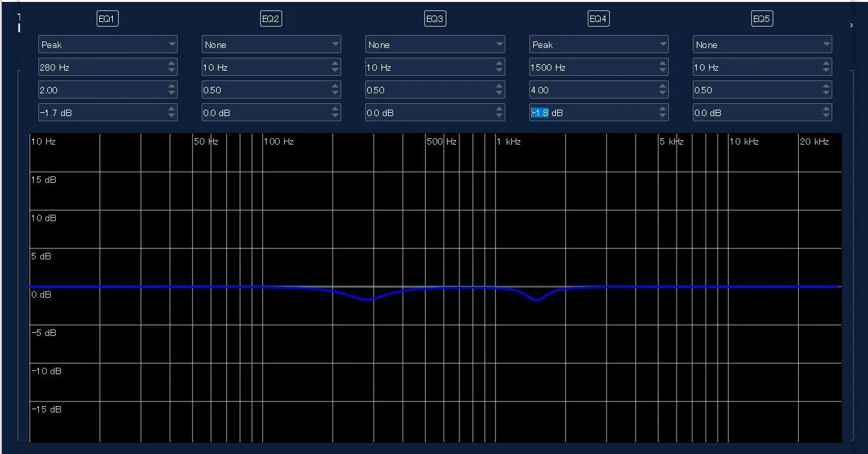Open EQ5 filter type dropdown showing None
The width and height of the screenshot is (868, 454).
pyautogui.click(x=762, y=45)
